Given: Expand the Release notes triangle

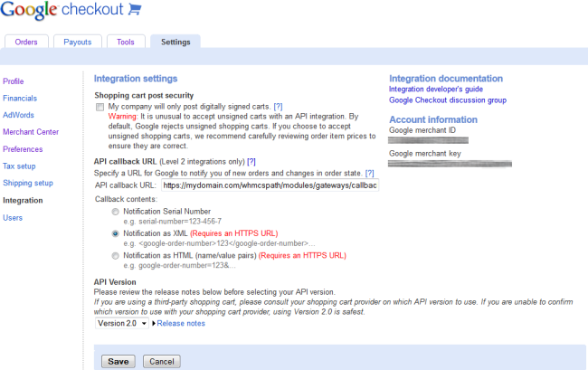Looking at the screenshot, I should pyautogui.click(x=154, y=323).
